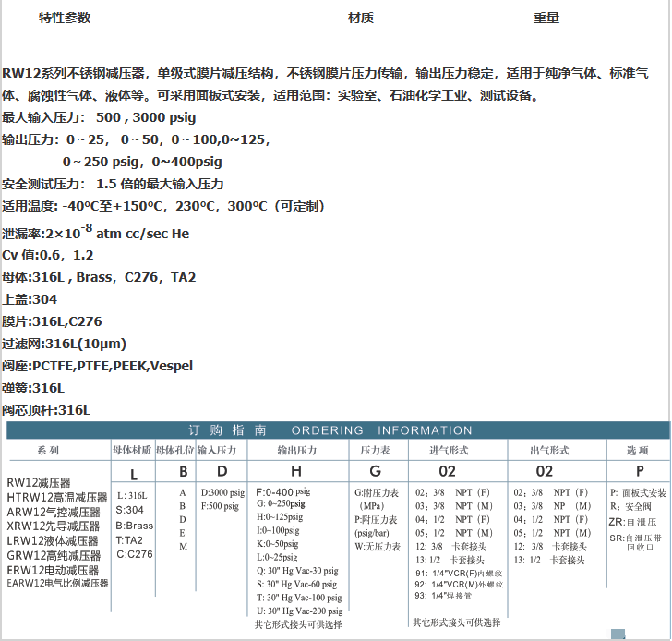Image resolution: width=672 pixels, height=641 pixels.
Task: Select EARW12电气比例减压器 in the series list
Action: click(57, 583)
